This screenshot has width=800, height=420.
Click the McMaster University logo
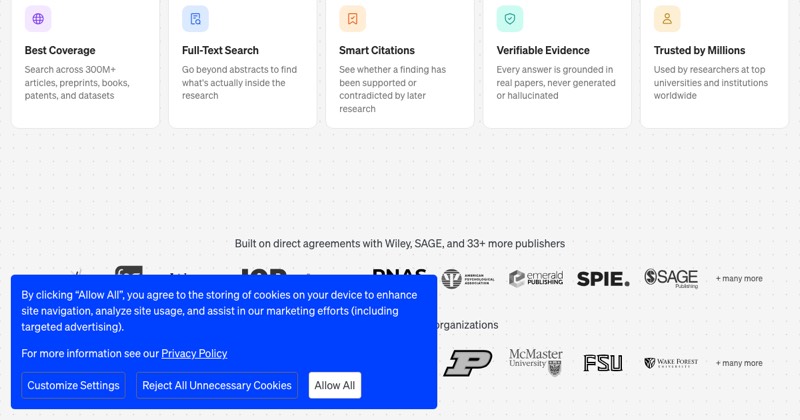click(536, 362)
